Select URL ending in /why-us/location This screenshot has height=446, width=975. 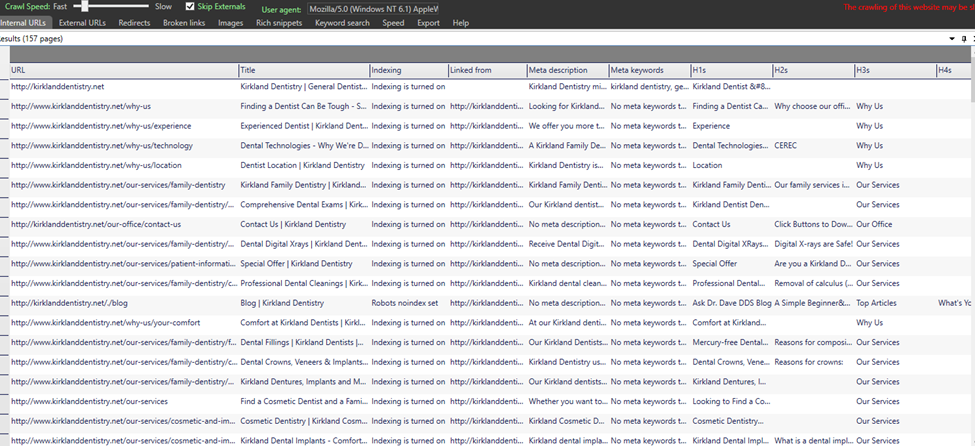click(x=98, y=165)
